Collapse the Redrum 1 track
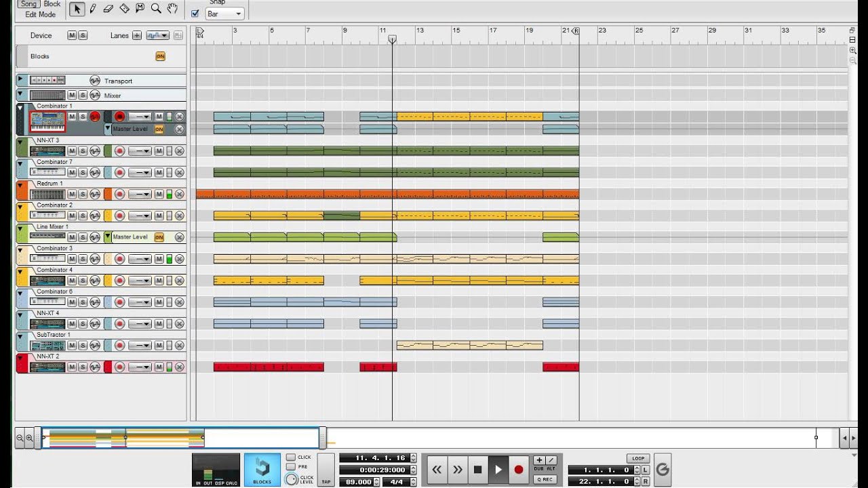 [20, 185]
